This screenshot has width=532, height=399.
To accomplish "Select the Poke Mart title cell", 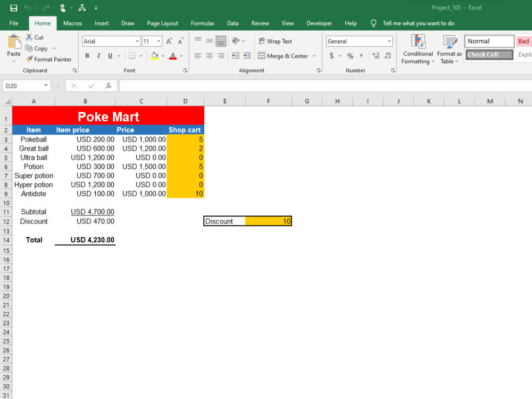I will pyautogui.click(x=108, y=115).
